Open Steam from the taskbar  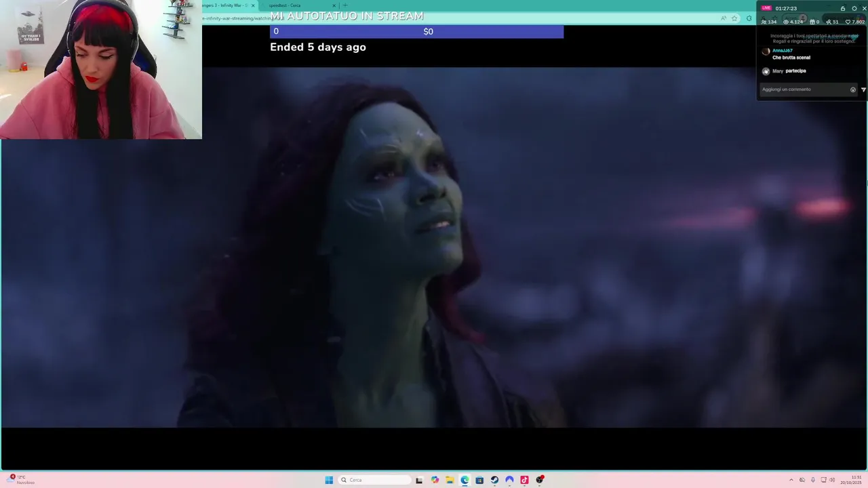click(494, 480)
